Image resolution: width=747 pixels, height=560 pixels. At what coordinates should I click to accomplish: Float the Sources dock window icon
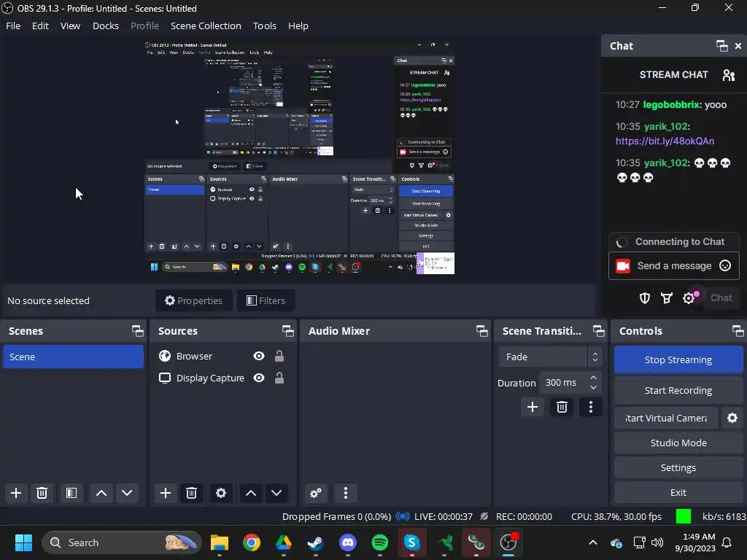287,331
